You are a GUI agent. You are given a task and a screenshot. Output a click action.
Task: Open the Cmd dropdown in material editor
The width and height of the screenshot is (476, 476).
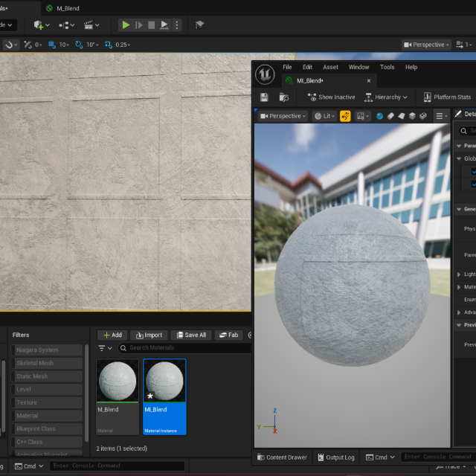point(380,457)
